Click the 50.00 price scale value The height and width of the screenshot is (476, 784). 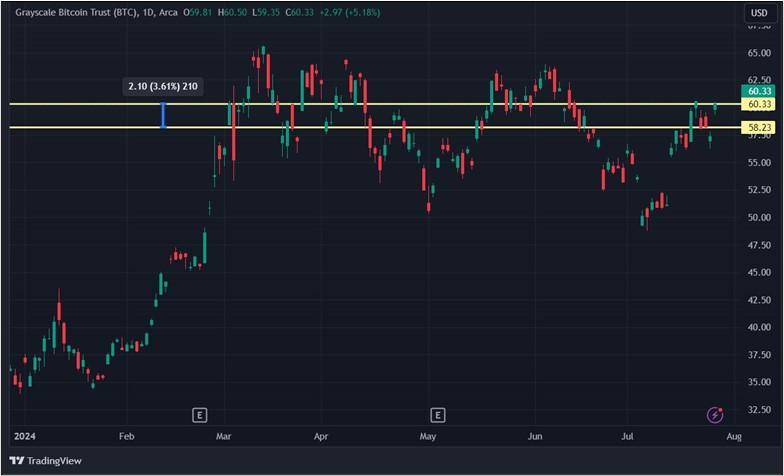[759, 218]
